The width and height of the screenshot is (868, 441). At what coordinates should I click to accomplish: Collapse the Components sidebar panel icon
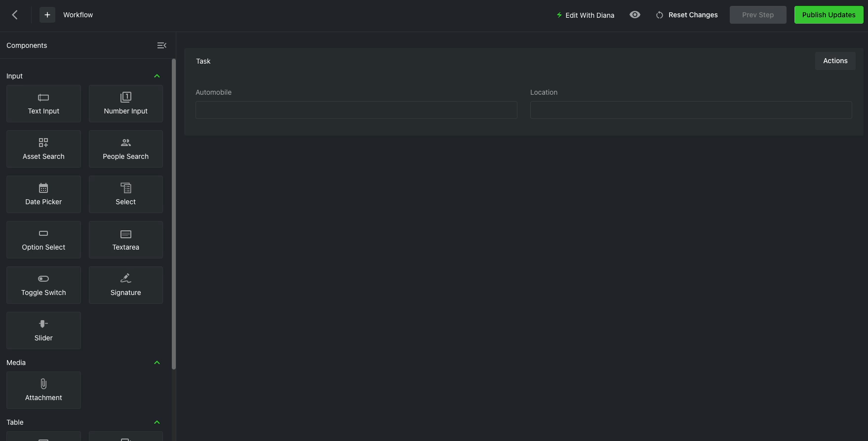point(161,45)
